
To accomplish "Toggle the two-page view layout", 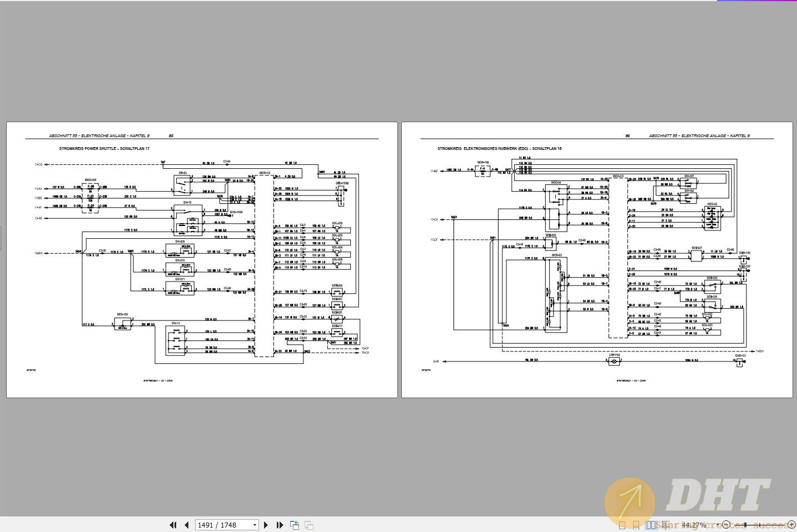I will coord(652,524).
